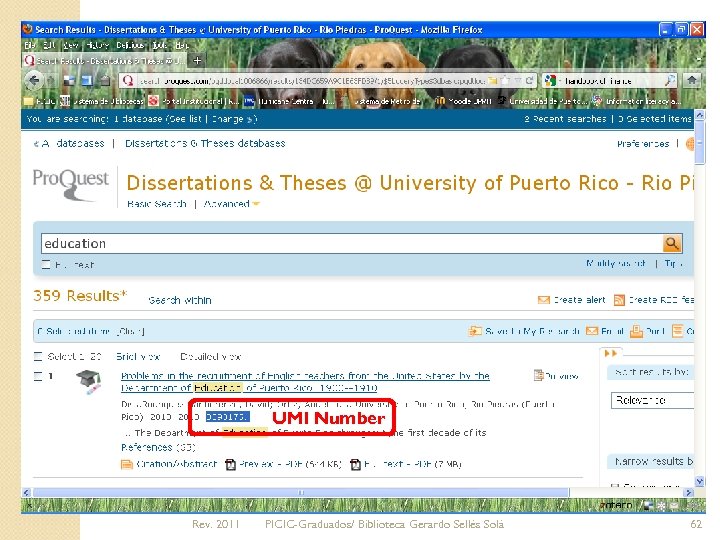Click the double-arrow collapse icon on the sidebar panel
The image size is (720, 540).
611,353
